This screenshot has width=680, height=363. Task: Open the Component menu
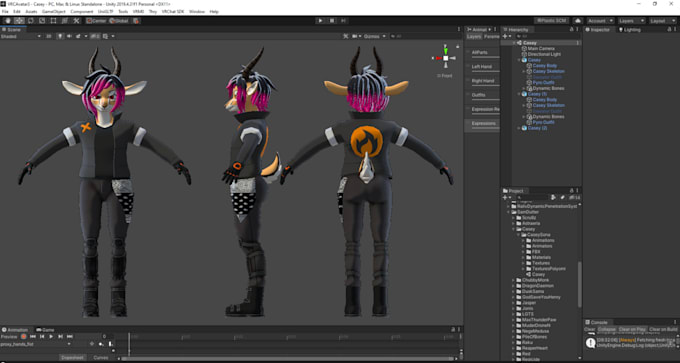pos(82,12)
